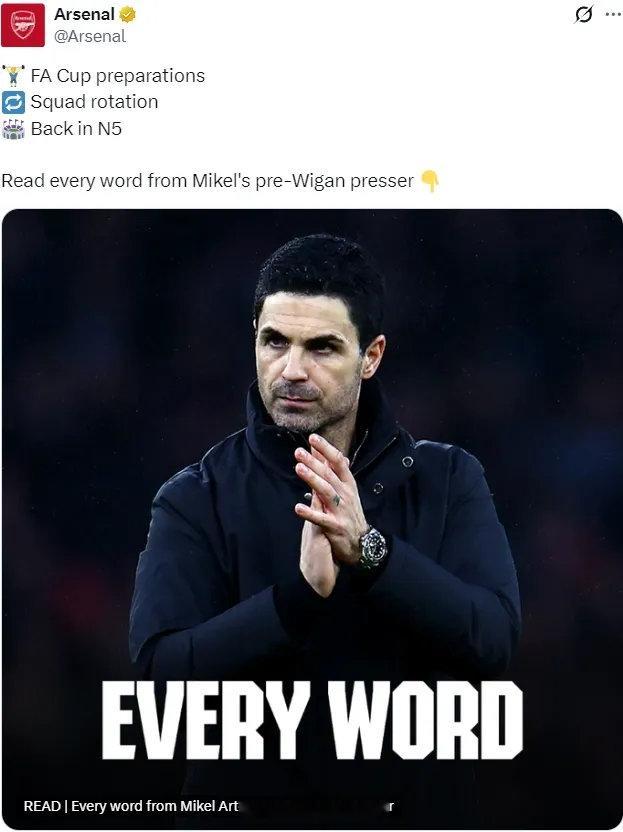Select the 'Back in N5' text line
Image resolution: width=623 pixels, height=832 pixels.
coord(76,128)
